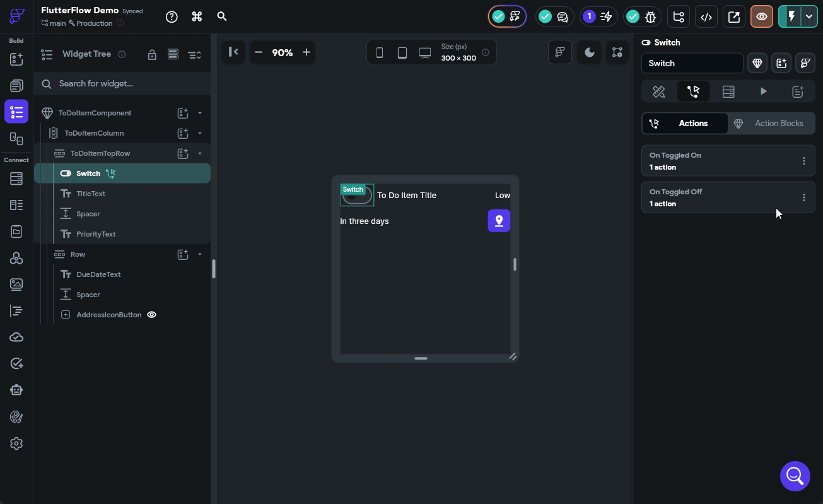This screenshot has height=504, width=823.
Task: Select desktop device preview icon
Action: (x=425, y=53)
